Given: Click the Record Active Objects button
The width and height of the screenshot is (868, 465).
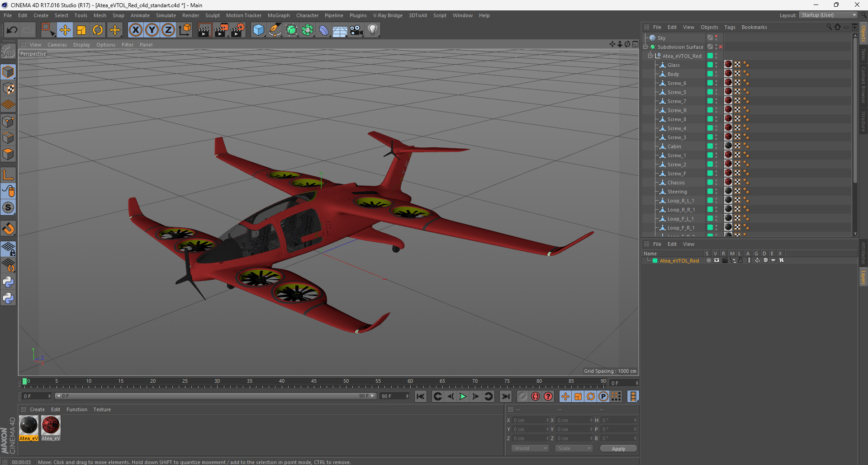Looking at the screenshot, I should click(523, 396).
